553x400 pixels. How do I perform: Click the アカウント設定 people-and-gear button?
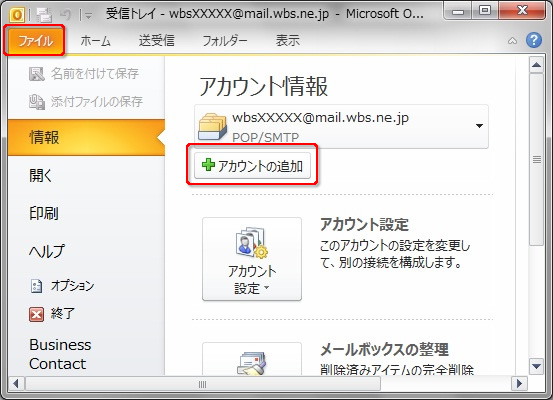click(252, 259)
